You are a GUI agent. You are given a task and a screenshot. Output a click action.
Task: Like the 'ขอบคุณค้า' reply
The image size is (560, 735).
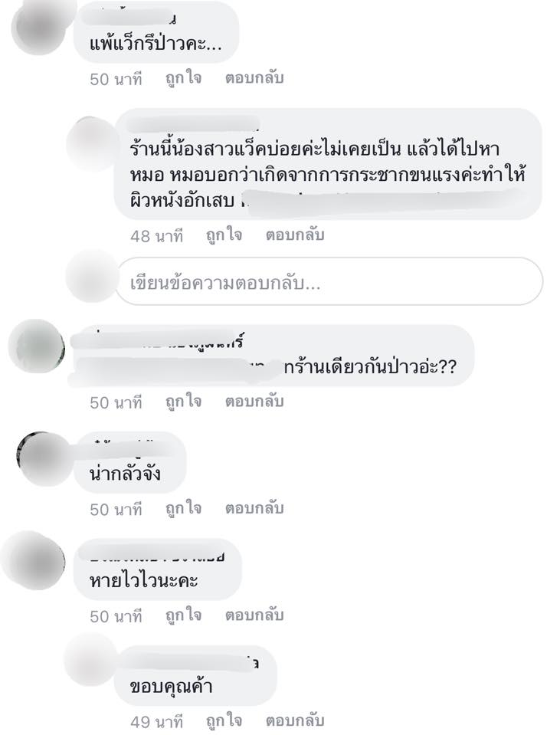(224, 721)
